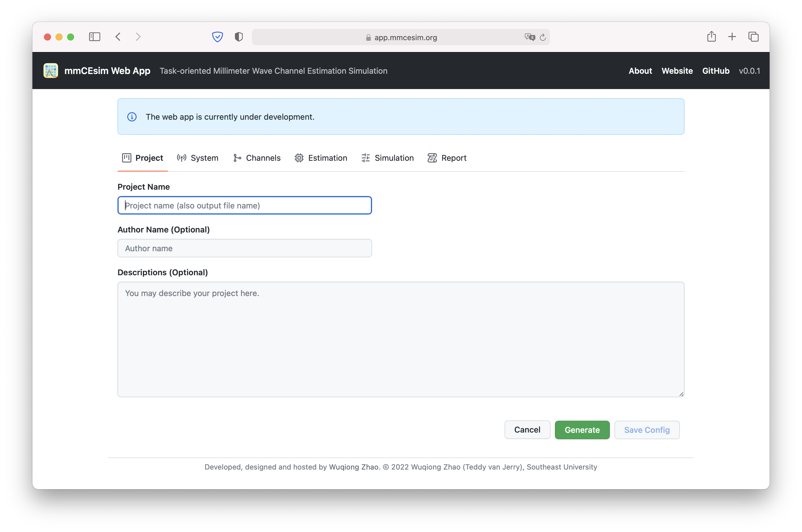Click the Generate button
The width and height of the screenshot is (802, 532).
[582, 430]
